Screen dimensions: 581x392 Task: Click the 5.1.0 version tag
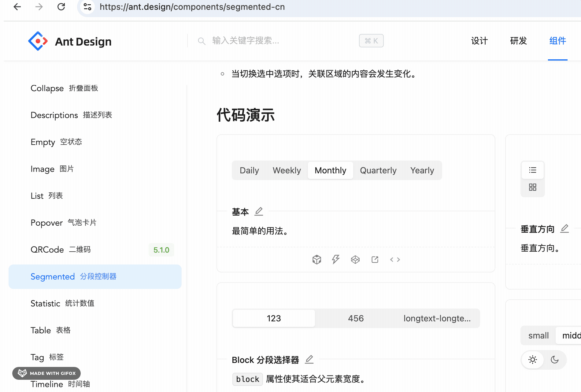(161, 250)
